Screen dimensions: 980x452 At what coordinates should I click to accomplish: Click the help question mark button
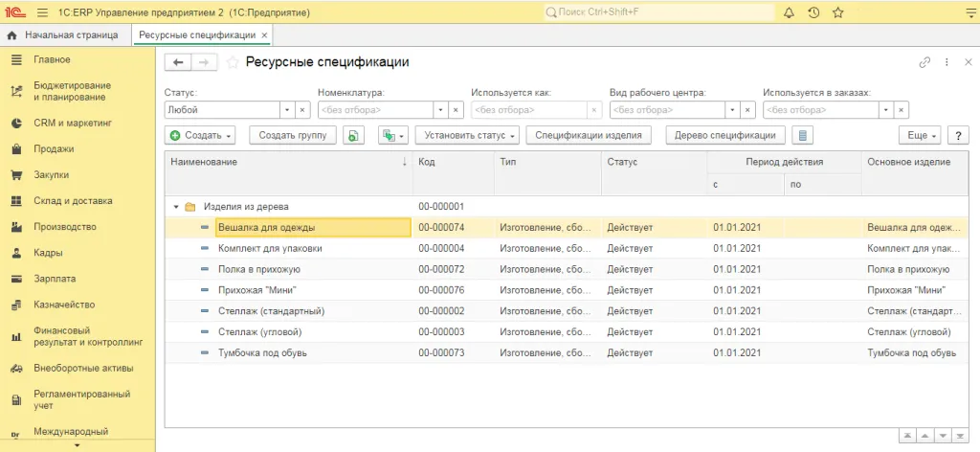point(960,136)
